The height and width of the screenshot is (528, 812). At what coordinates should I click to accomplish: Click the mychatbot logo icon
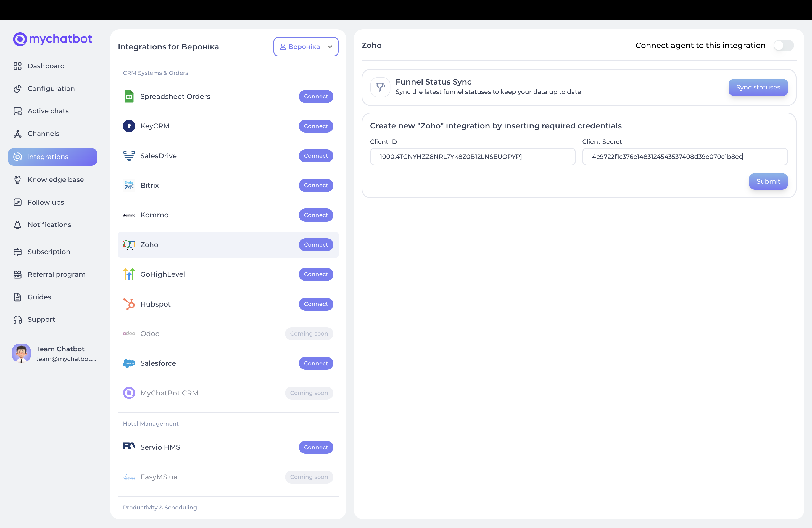tap(20, 39)
